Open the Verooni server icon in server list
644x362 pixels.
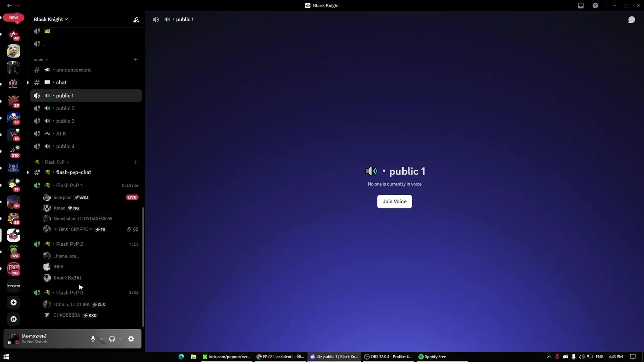pos(14,286)
